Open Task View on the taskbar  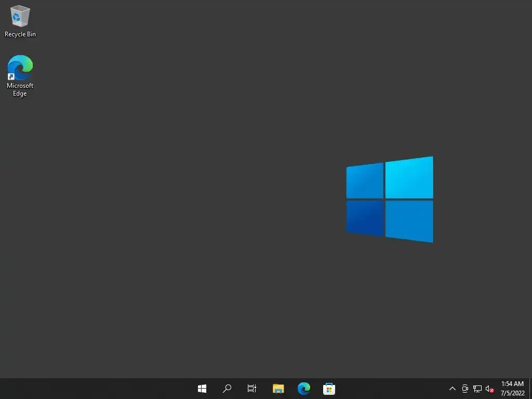(x=252, y=389)
